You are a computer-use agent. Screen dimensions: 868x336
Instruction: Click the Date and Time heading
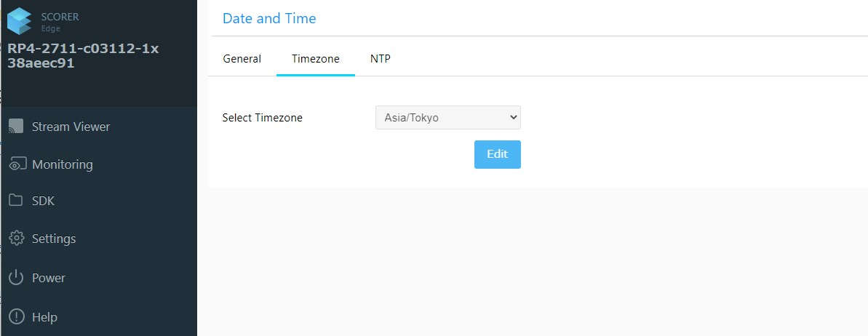pos(269,18)
